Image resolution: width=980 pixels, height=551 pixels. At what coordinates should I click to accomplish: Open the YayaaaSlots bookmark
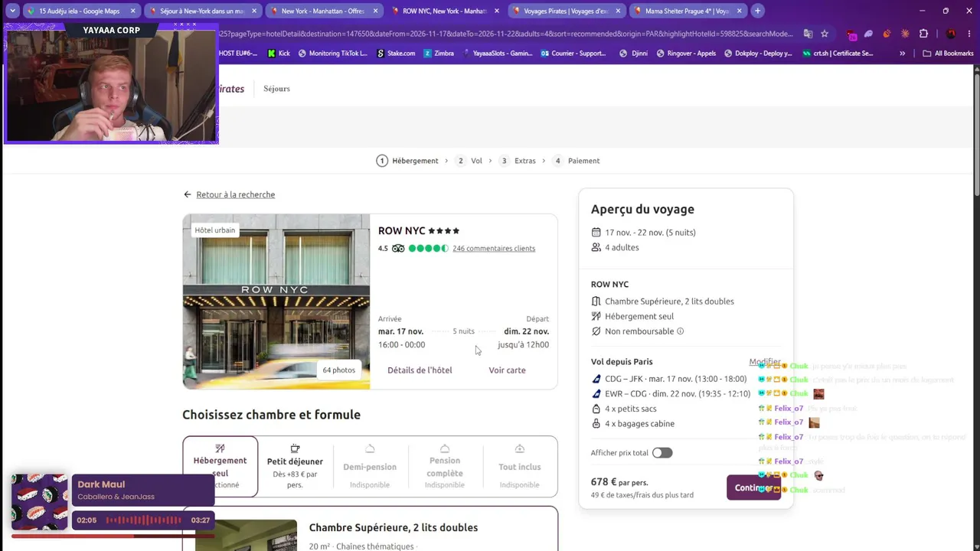tap(497, 54)
